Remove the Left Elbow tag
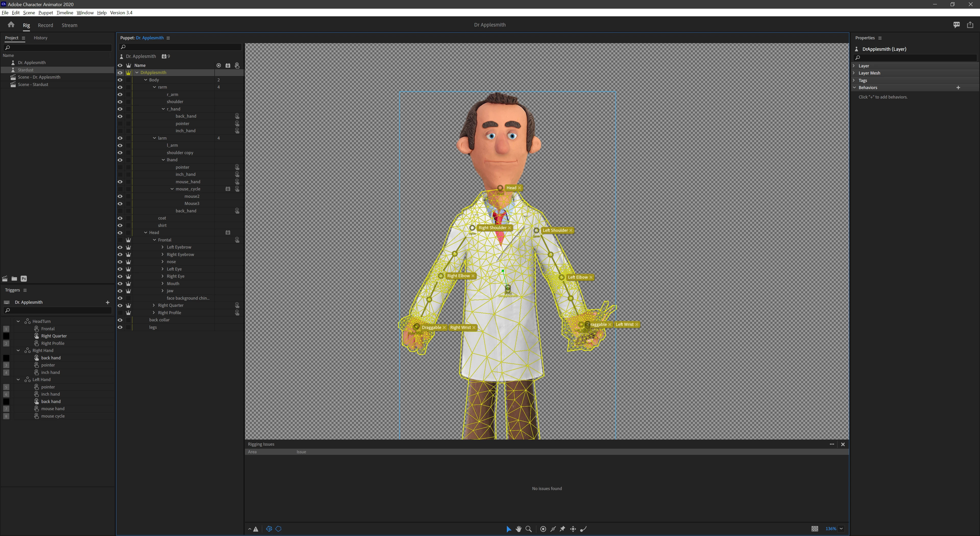 click(x=591, y=277)
